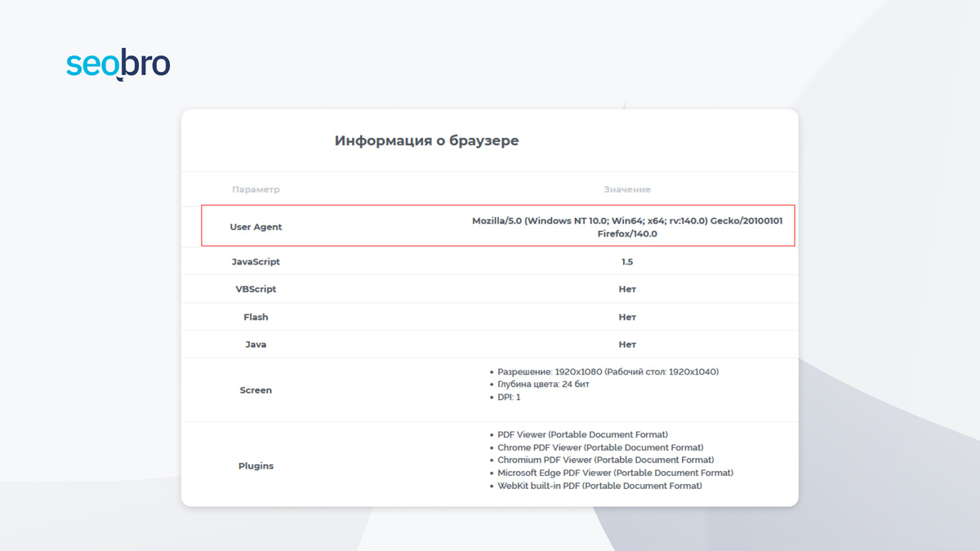Select the "User Agent" row label
This screenshot has width=980, height=551.
click(256, 227)
